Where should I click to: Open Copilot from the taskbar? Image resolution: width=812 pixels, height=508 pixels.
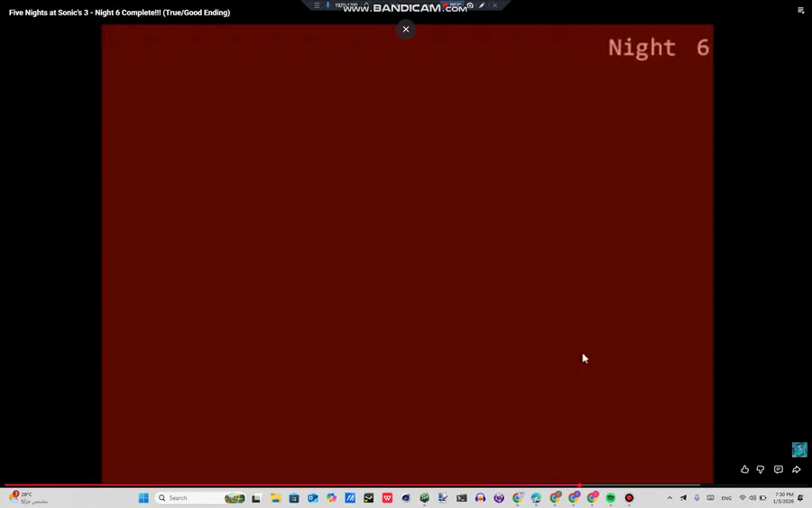click(x=331, y=498)
